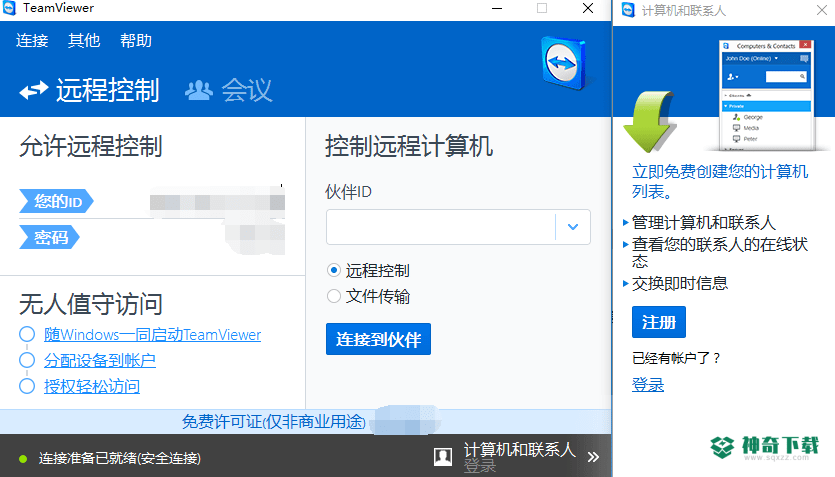Expand the 伙伴ID dropdown arrow

click(573, 227)
